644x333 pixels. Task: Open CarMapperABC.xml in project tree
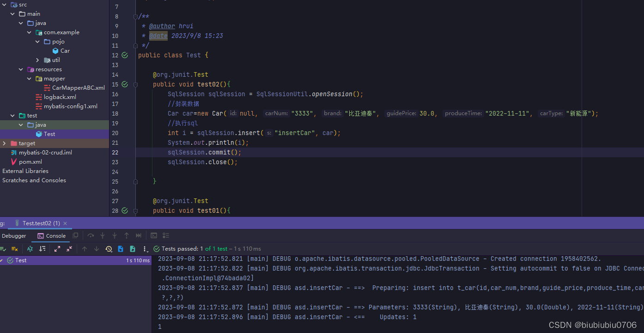click(x=74, y=88)
